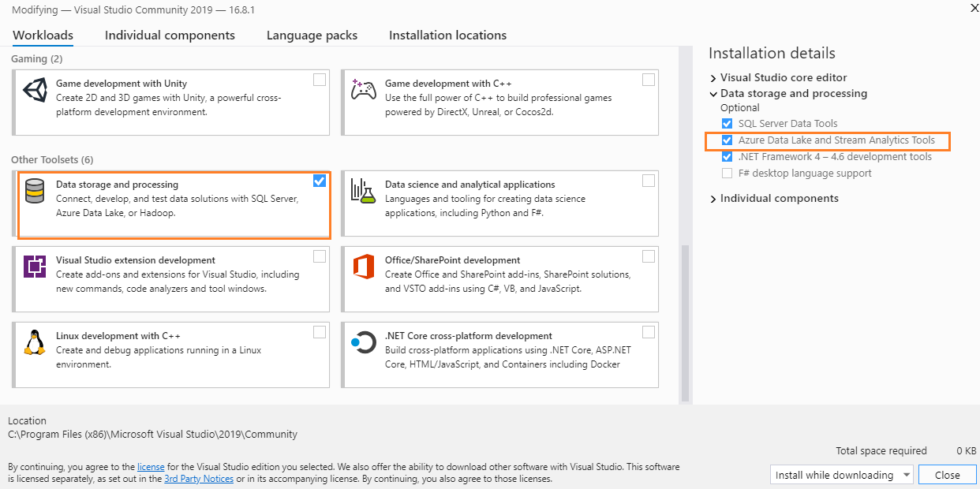Enable F# desktop language support
Screen dimensions: 980x489
point(727,174)
